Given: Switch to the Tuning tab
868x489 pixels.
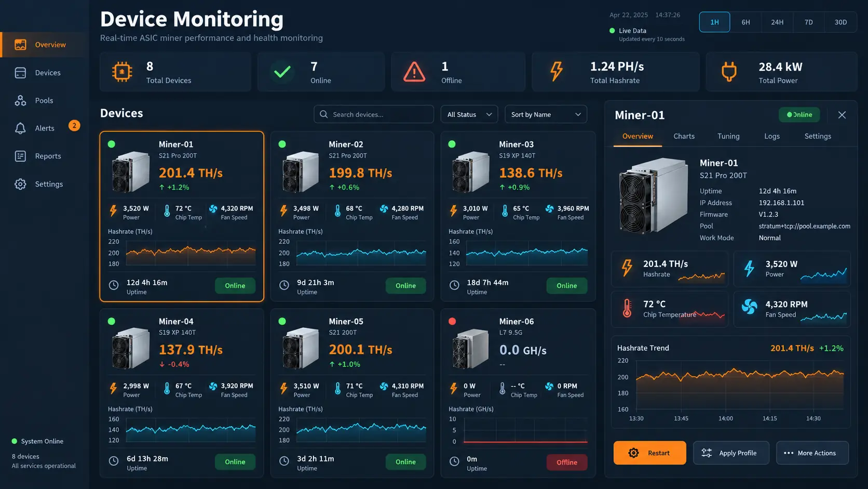Looking at the screenshot, I should 728,136.
